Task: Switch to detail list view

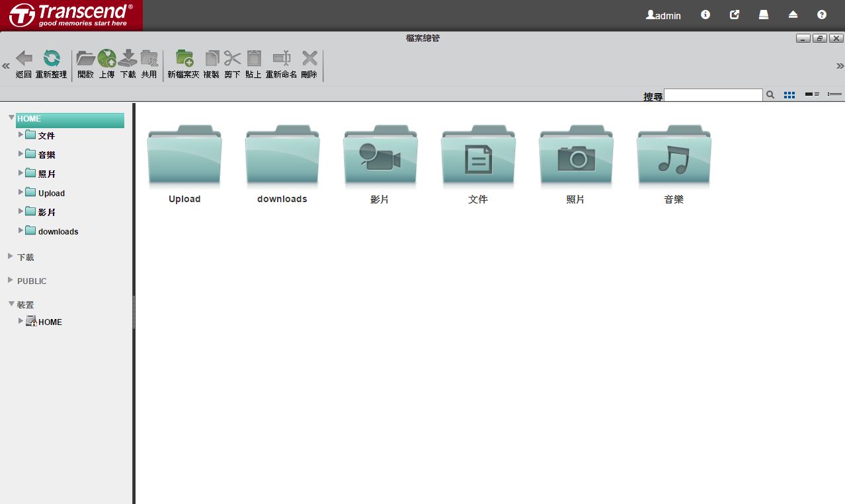Action: (813, 94)
